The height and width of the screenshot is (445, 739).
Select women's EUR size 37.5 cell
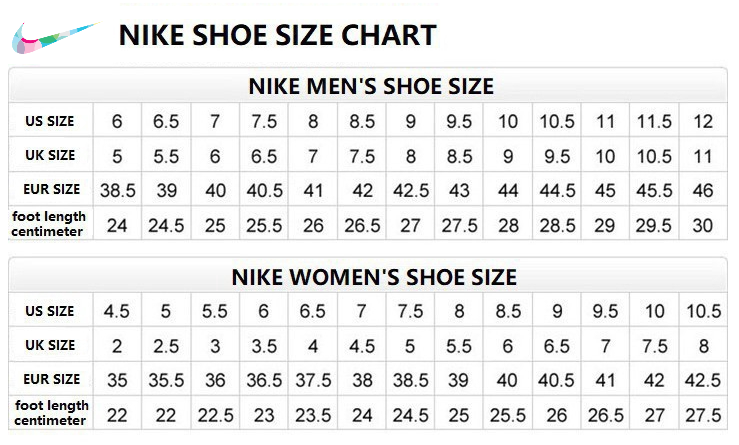313,380
